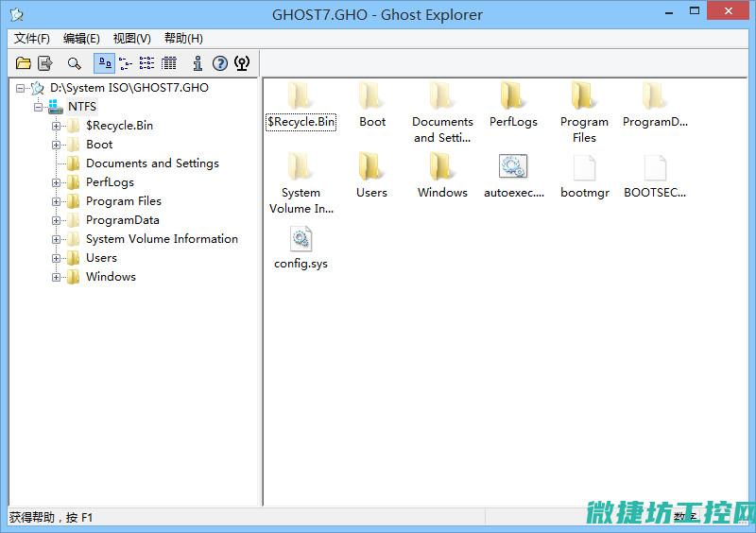Select Windows in the folder tree
Screen dimensions: 756x533
(x=111, y=276)
